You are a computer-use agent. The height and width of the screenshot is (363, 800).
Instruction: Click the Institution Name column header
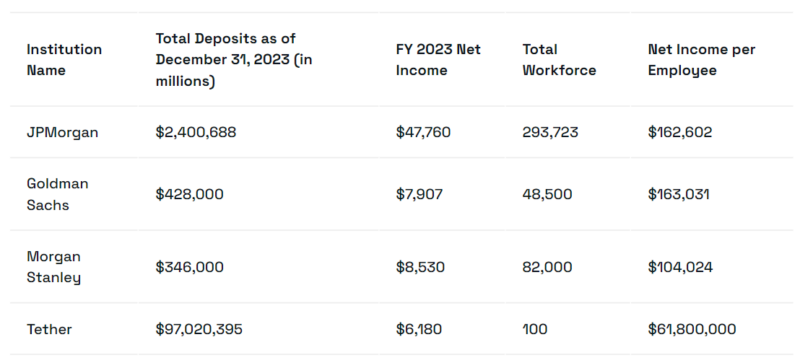pyautogui.click(x=64, y=60)
